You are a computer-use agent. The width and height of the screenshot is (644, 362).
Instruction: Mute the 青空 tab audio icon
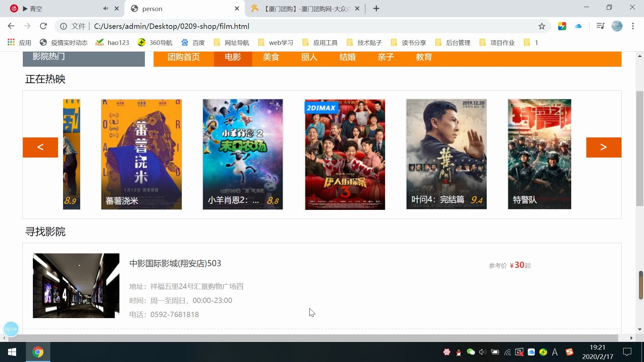click(106, 8)
